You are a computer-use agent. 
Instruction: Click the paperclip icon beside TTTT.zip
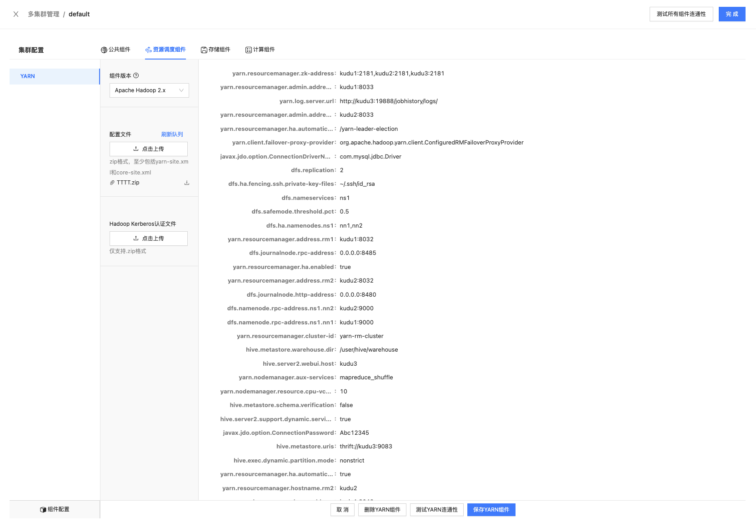[112, 183]
